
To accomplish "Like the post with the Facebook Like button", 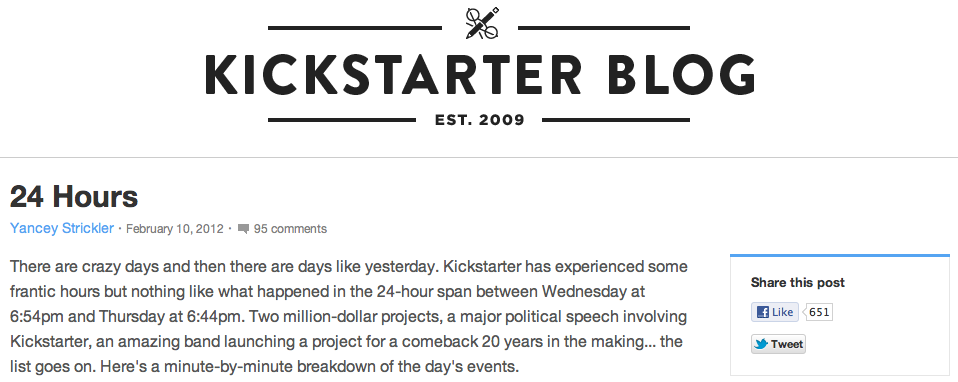I will tap(775, 312).
